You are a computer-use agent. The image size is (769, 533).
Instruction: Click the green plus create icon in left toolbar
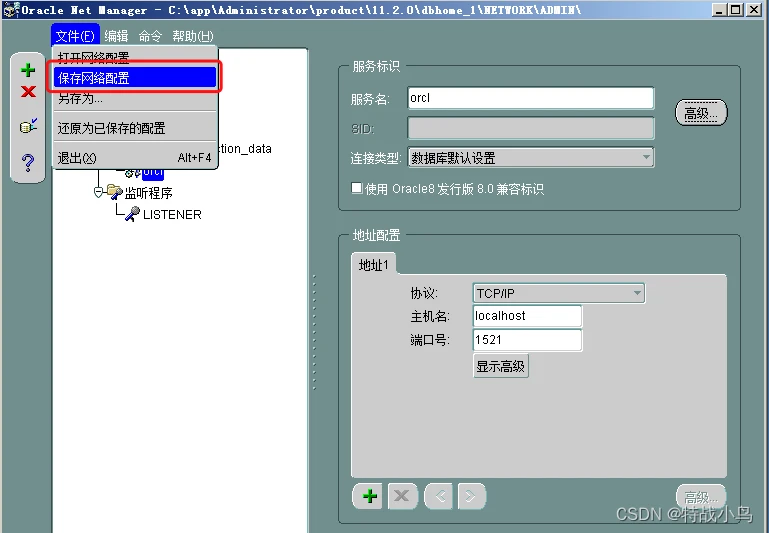click(x=28, y=70)
